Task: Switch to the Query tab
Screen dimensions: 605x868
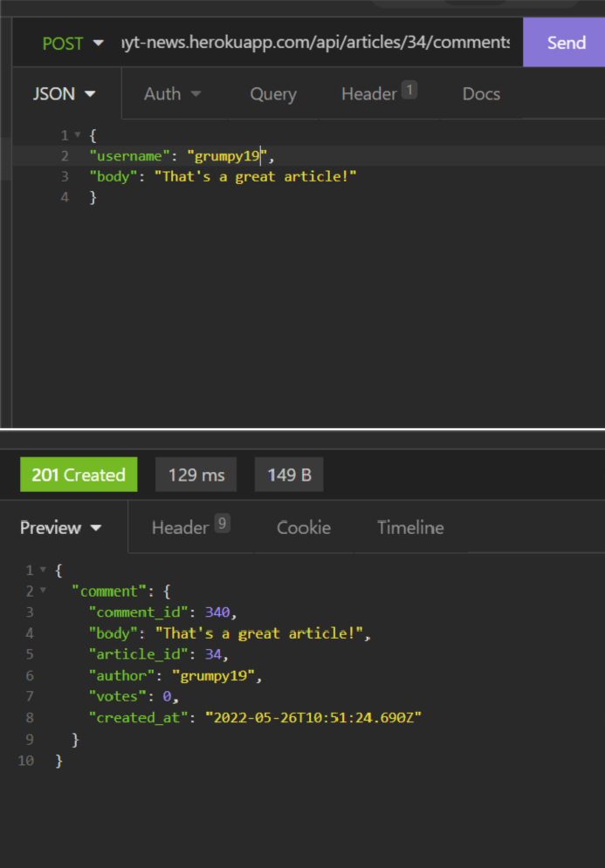Action: 273,94
